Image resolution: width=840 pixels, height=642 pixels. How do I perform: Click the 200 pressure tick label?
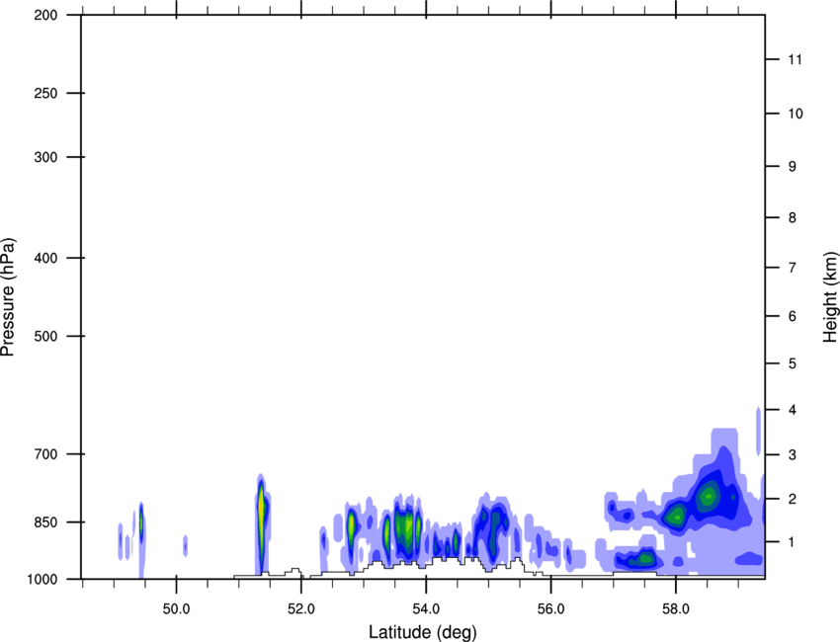pyautogui.click(x=46, y=15)
